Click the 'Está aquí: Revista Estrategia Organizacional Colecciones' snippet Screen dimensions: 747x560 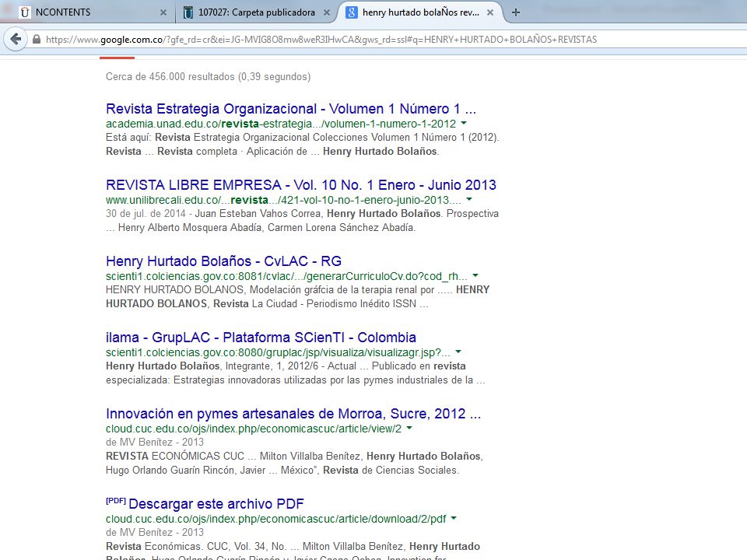click(303, 138)
